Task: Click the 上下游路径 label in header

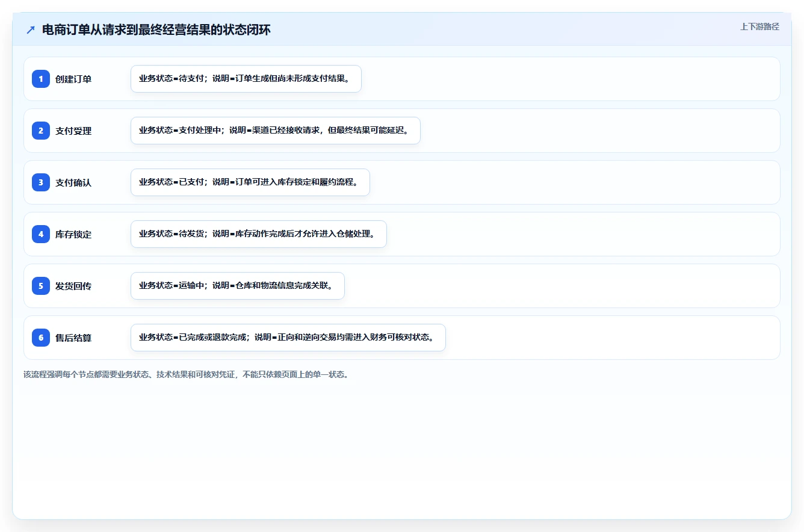Action: pyautogui.click(x=759, y=26)
